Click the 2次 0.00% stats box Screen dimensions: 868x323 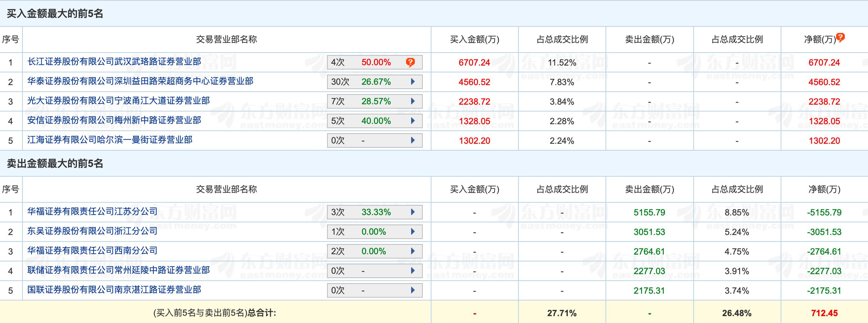pos(375,251)
